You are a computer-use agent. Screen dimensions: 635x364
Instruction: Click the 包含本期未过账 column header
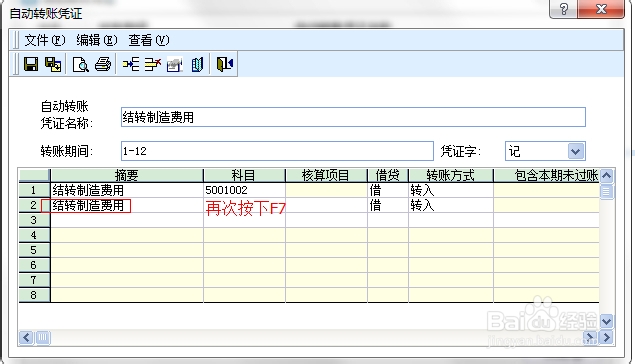point(546,175)
